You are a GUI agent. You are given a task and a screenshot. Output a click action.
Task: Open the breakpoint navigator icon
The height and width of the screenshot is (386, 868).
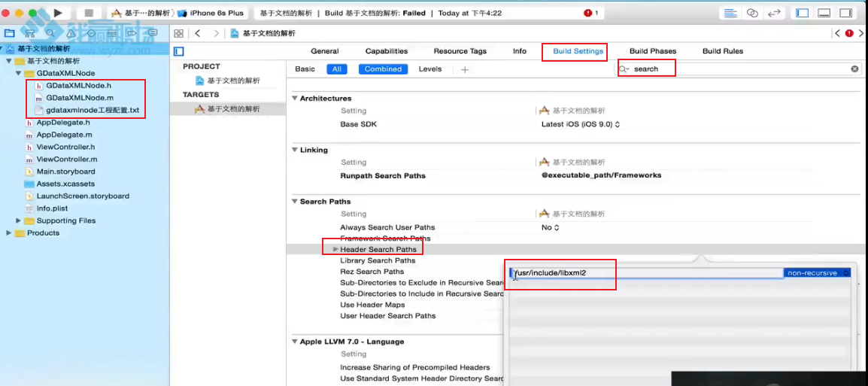pyautogui.click(x=132, y=33)
